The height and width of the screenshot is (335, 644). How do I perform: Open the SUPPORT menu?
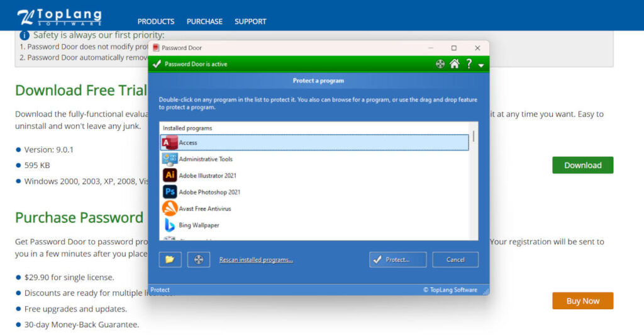point(250,21)
